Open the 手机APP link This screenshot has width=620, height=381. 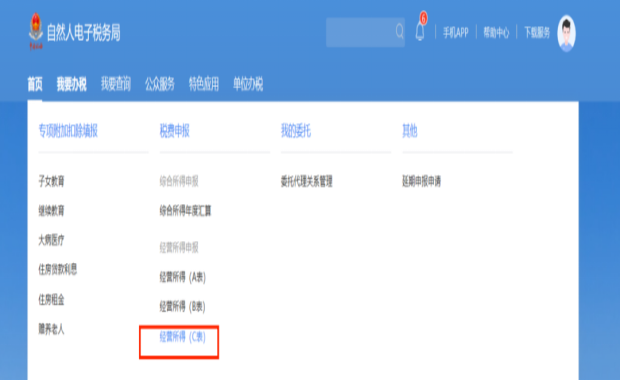click(x=456, y=32)
